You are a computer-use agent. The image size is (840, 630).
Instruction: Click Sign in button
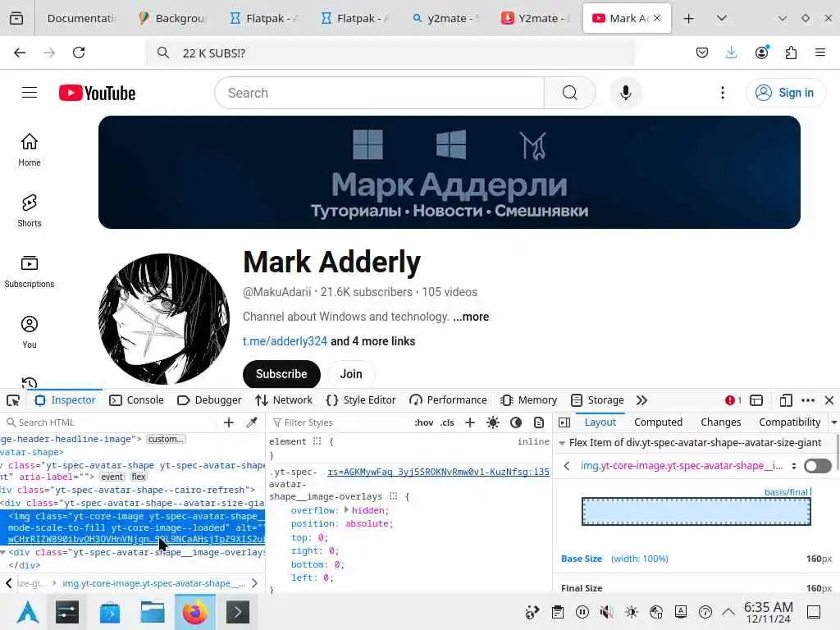pos(786,93)
